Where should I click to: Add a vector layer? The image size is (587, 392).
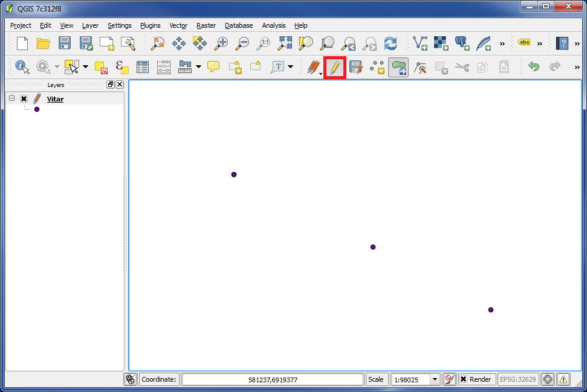[x=420, y=43]
